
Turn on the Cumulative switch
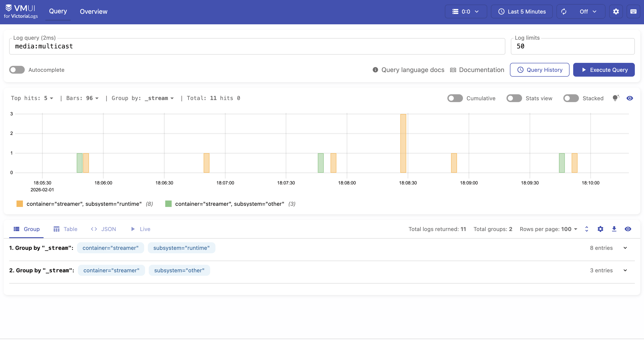click(x=455, y=98)
